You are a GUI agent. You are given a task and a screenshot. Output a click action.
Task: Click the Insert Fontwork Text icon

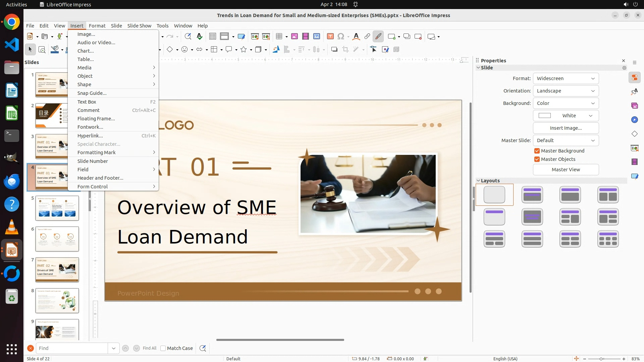[x=356, y=37]
